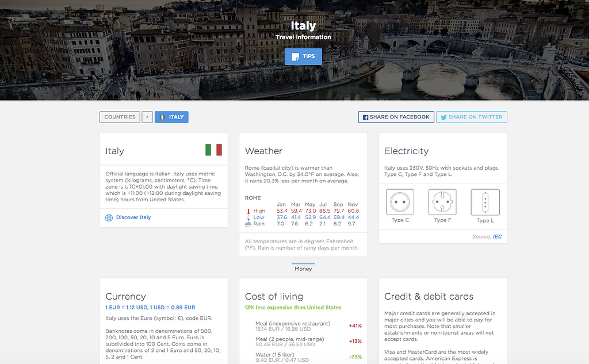Viewport: 589px width, 364px height.
Task: Click the Twitter bird icon in share button
Action: (x=443, y=117)
